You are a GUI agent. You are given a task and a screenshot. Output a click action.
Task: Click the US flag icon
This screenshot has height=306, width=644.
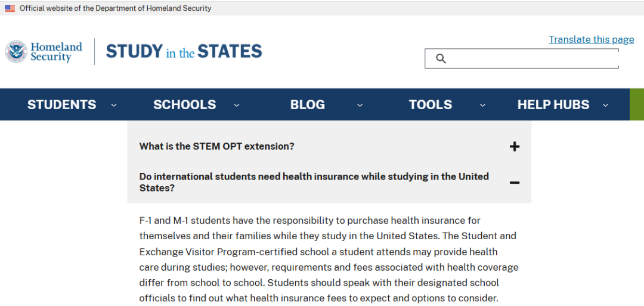(x=10, y=8)
